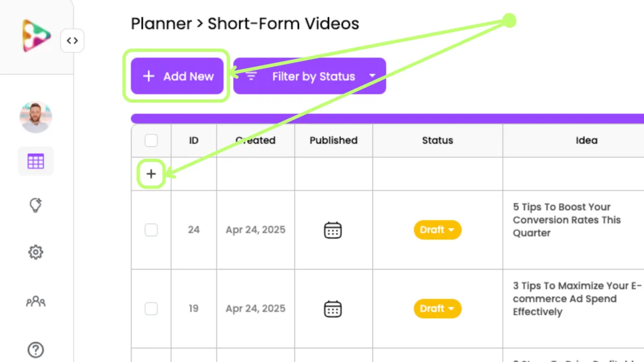Open Published calendar icon for ID 19
The image size is (644, 362).
coord(333,309)
